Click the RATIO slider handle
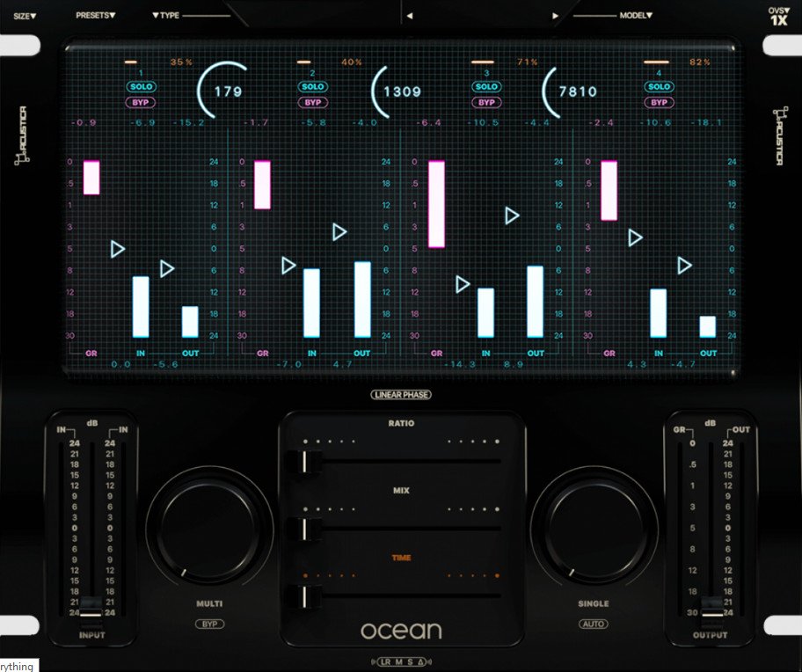The height and width of the screenshot is (672, 802). [303, 462]
